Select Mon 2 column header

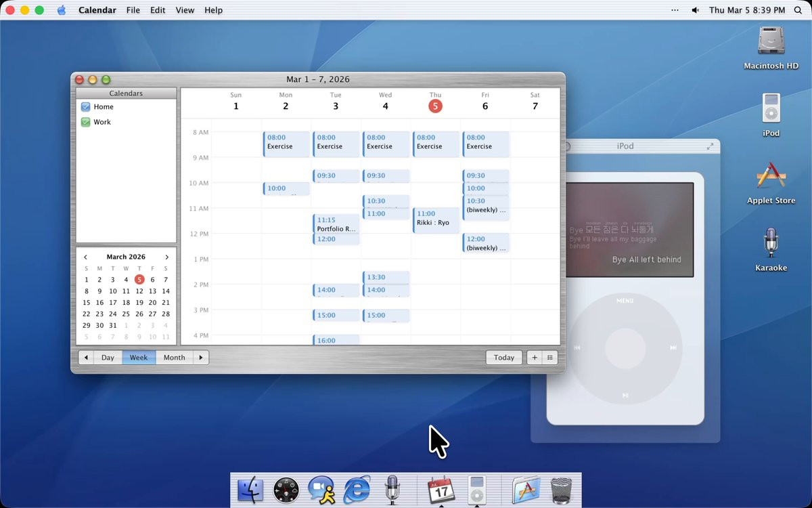286,102
